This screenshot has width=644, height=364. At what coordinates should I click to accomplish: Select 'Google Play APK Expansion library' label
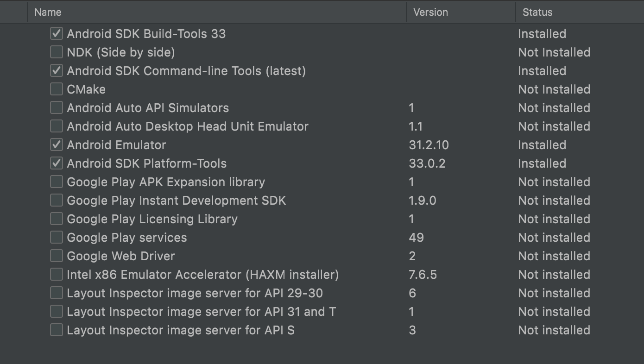[166, 182]
